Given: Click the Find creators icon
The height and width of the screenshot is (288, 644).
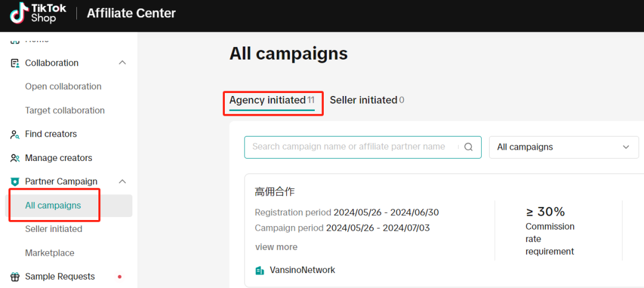Looking at the screenshot, I should 15,135.
